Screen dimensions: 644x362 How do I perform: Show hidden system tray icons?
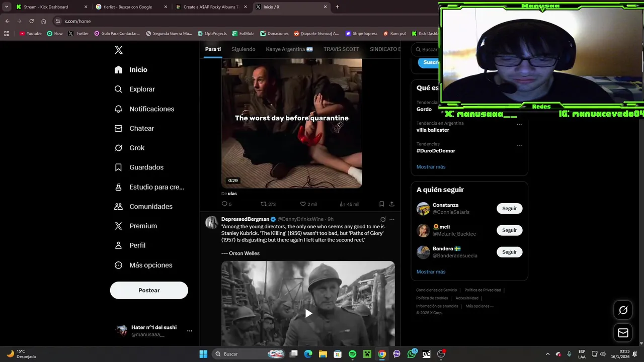tap(547, 354)
